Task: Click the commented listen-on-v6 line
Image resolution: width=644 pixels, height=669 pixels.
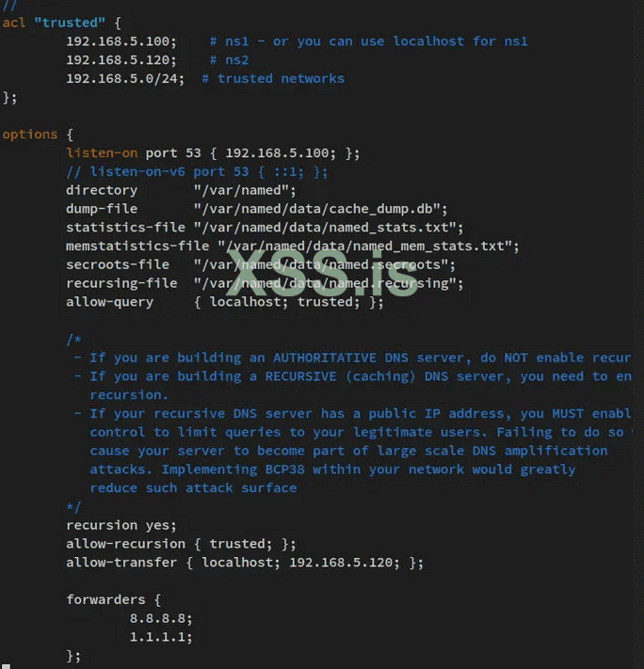Action: pos(196,171)
